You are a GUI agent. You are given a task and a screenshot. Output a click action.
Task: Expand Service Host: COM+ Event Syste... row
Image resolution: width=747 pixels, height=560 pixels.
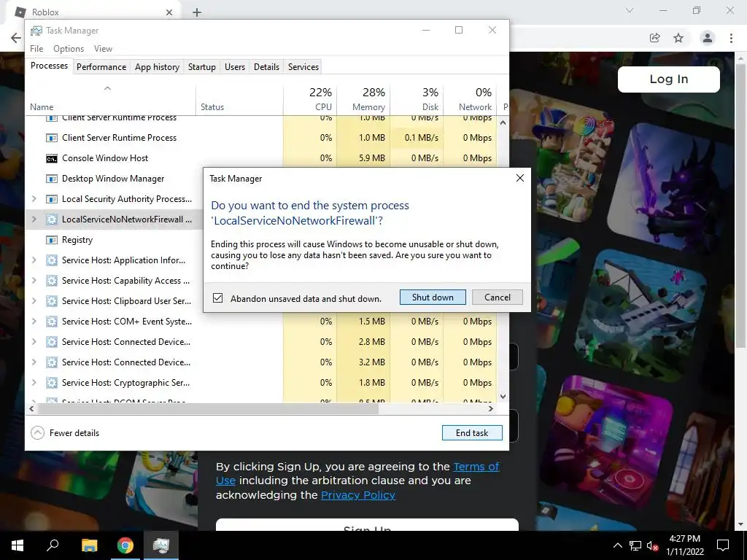[x=34, y=322]
